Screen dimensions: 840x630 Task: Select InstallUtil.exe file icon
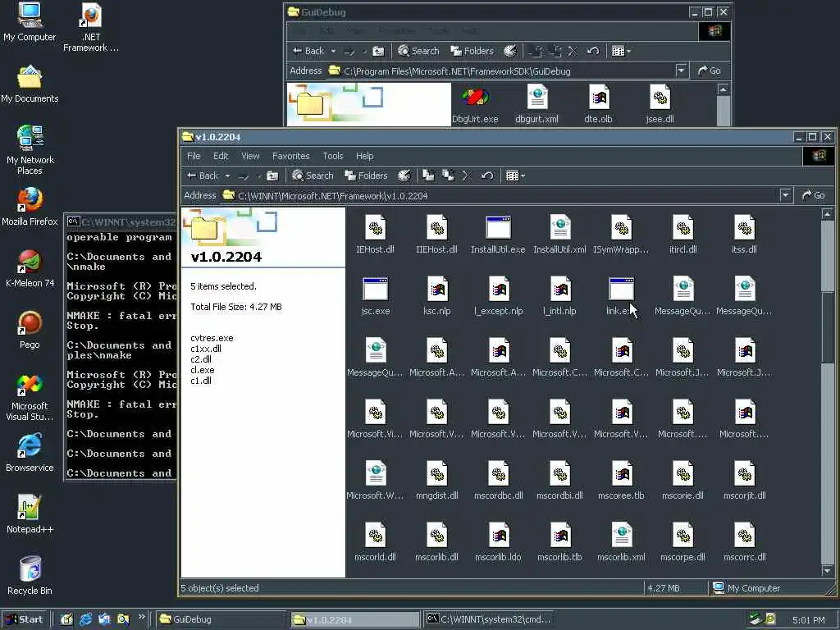498,227
